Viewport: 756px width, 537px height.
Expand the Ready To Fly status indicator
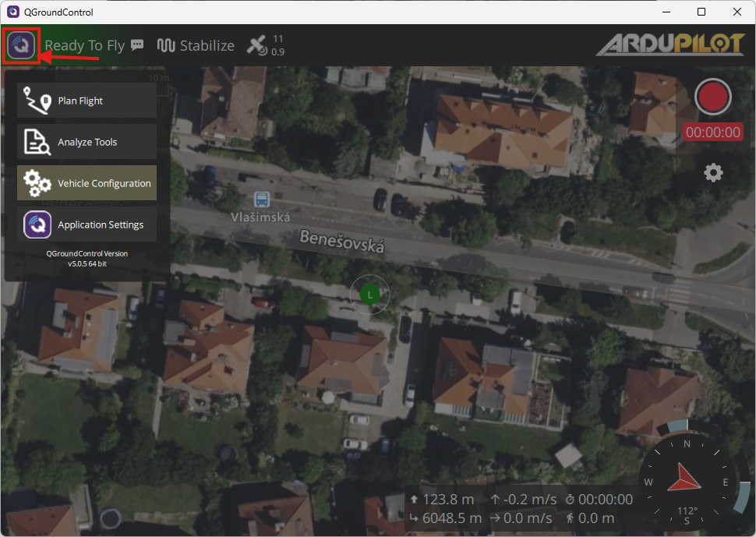point(84,45)
